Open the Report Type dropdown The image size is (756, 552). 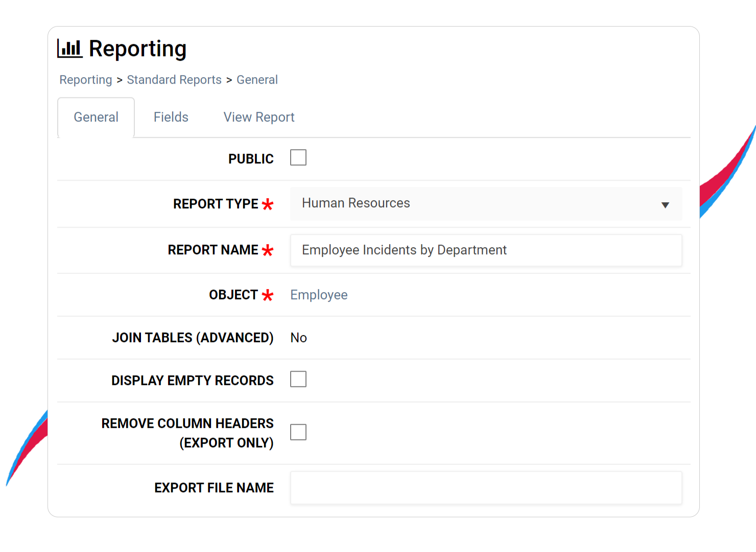tap(486, 204)
